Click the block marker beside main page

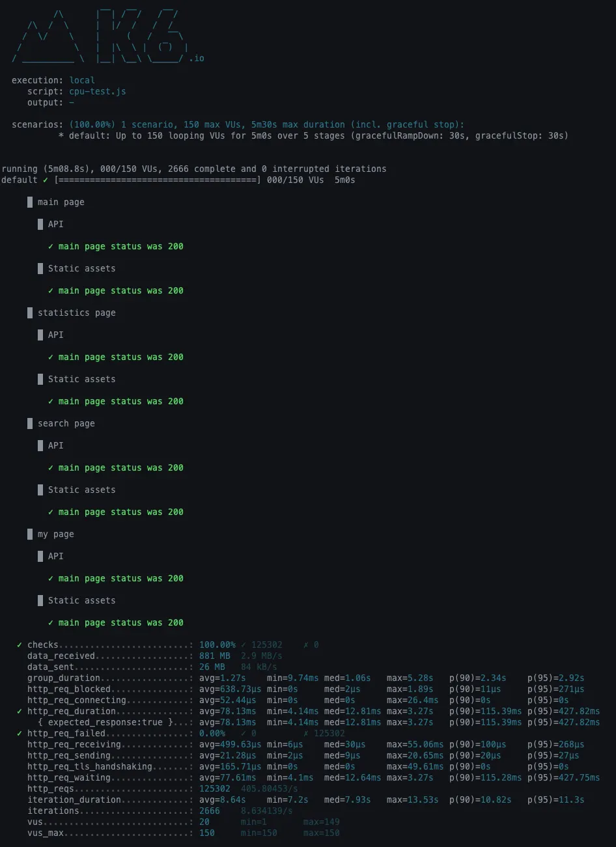(x=30, y=202)
